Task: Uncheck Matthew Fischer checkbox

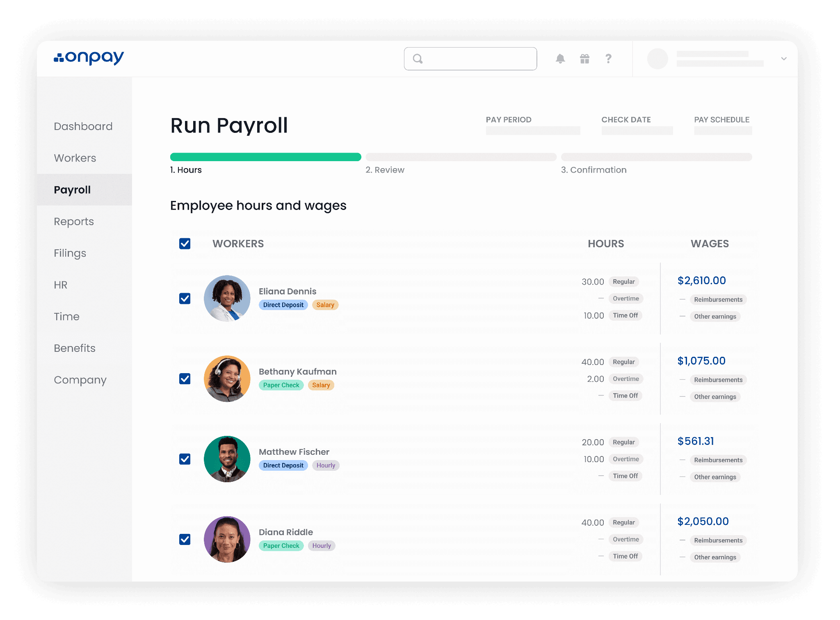Action: pos(185,459)
